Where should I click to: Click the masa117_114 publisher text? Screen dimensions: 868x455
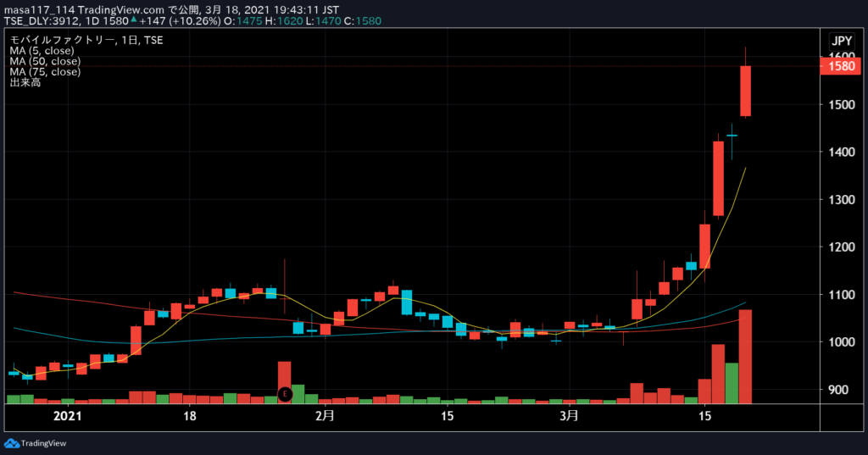(x=39, y=10)
